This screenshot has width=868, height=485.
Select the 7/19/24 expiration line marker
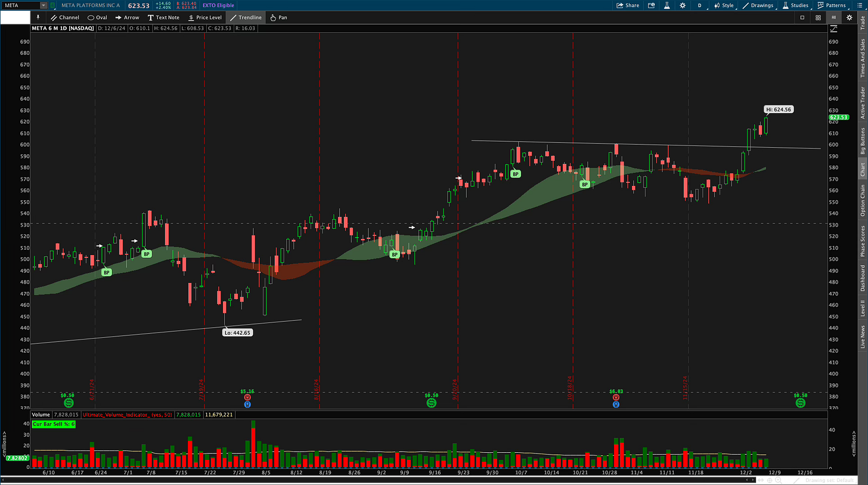(201, 390)
